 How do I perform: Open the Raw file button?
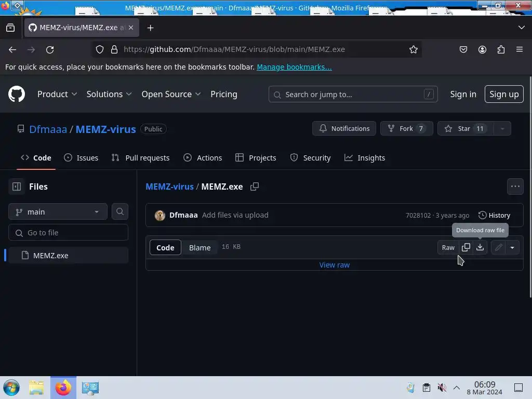[x=448, y=247]
